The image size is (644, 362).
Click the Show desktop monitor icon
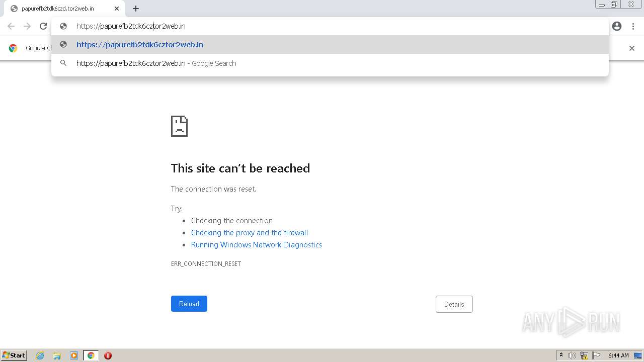[638, 355]
